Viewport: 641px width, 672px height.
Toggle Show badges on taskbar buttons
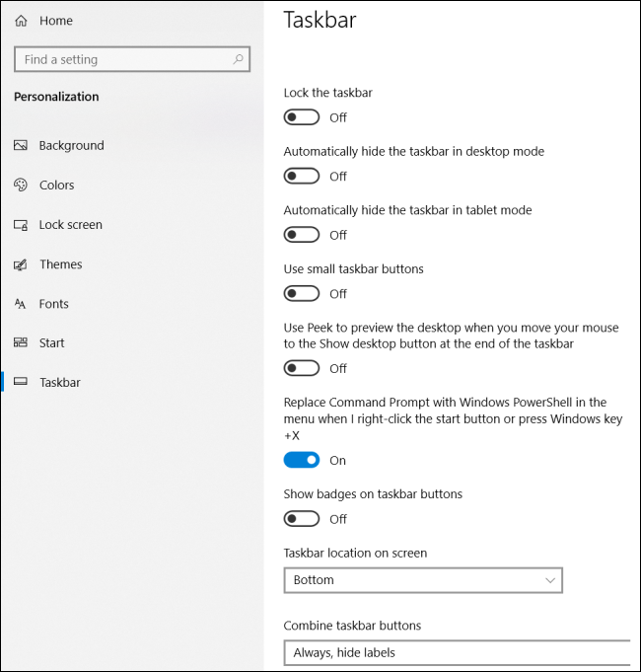tap(302, 519)
